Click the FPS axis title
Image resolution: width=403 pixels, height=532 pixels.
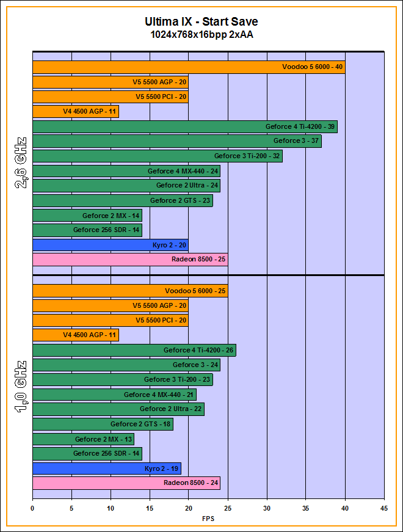click(208, 519)
